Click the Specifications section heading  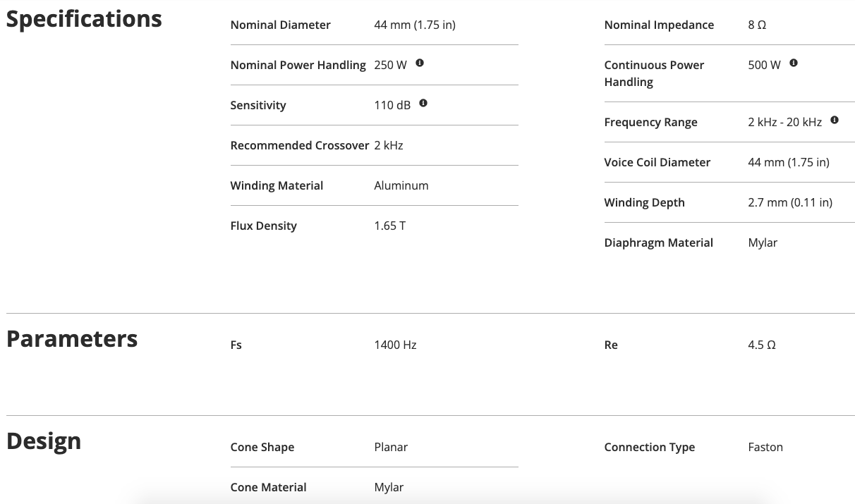click(84, 19)
